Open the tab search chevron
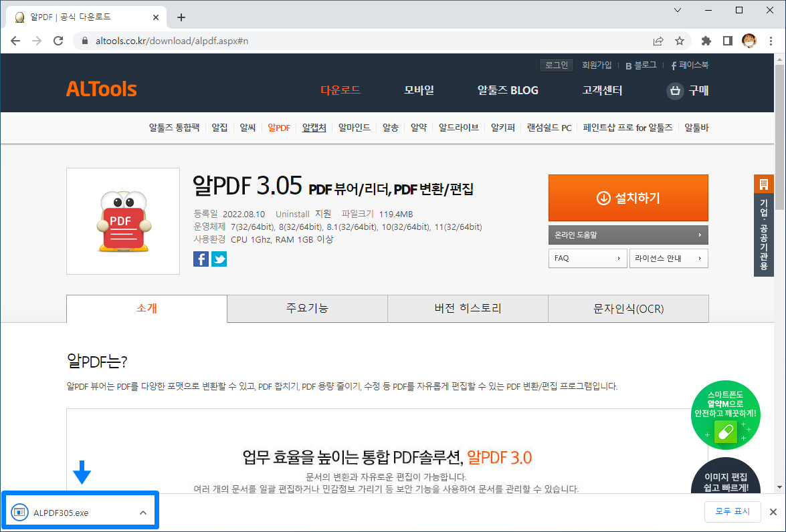 pos(677,10)
